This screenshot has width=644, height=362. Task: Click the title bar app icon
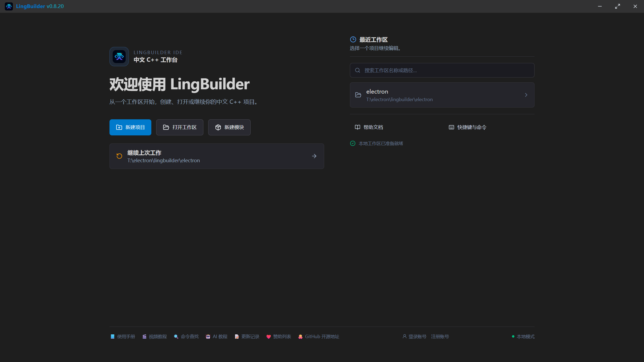click(9, 6)
